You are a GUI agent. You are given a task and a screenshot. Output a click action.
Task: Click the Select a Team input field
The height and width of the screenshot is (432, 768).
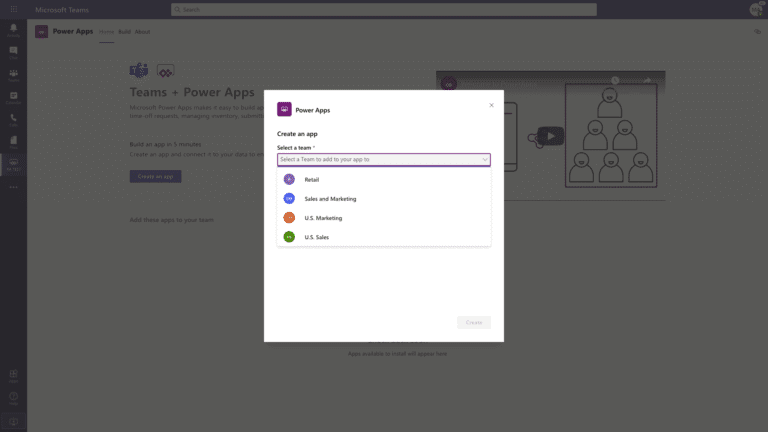point(384,160)
